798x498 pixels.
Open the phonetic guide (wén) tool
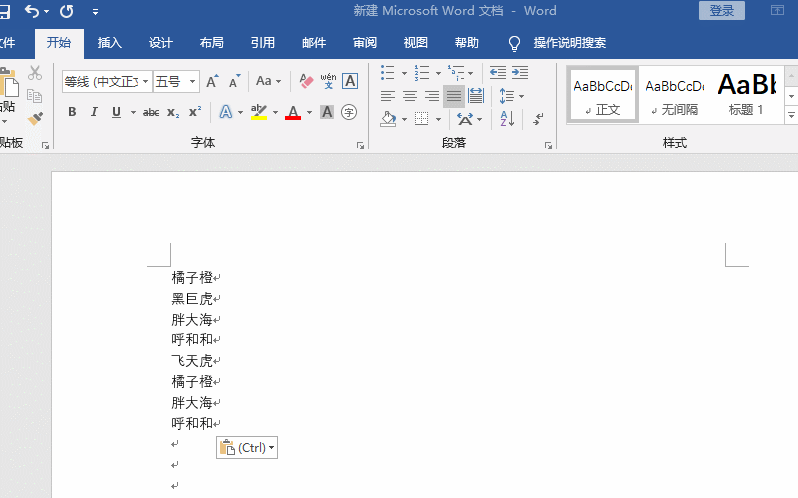(x=328, y=81)
